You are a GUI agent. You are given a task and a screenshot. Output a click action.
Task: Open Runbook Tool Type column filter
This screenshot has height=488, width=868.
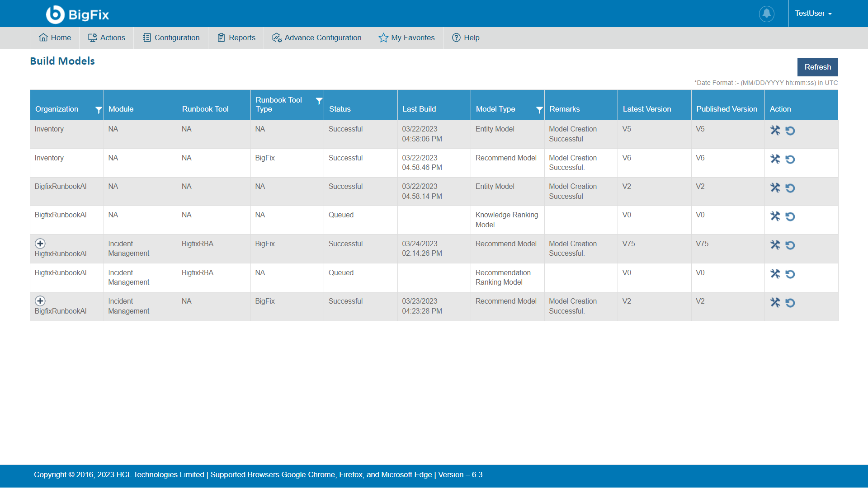point(319,101)
